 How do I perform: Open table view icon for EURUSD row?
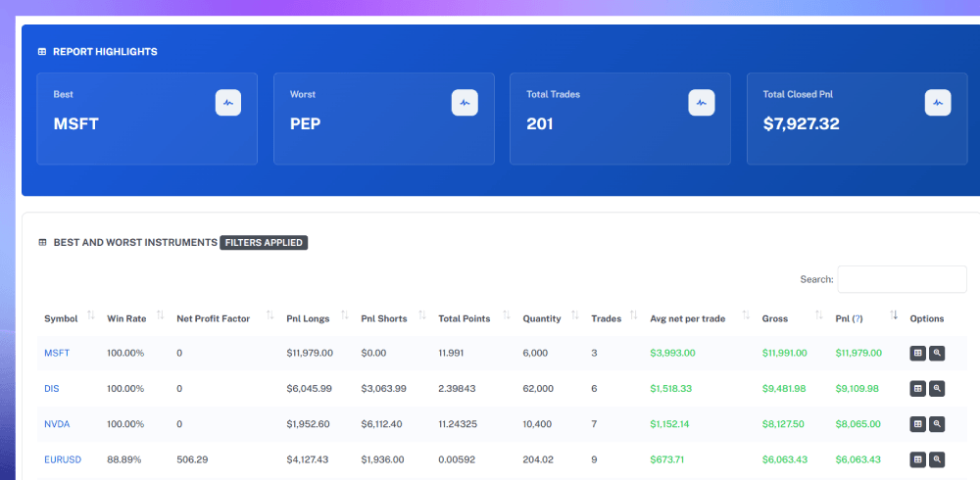(x=917, y=460)
